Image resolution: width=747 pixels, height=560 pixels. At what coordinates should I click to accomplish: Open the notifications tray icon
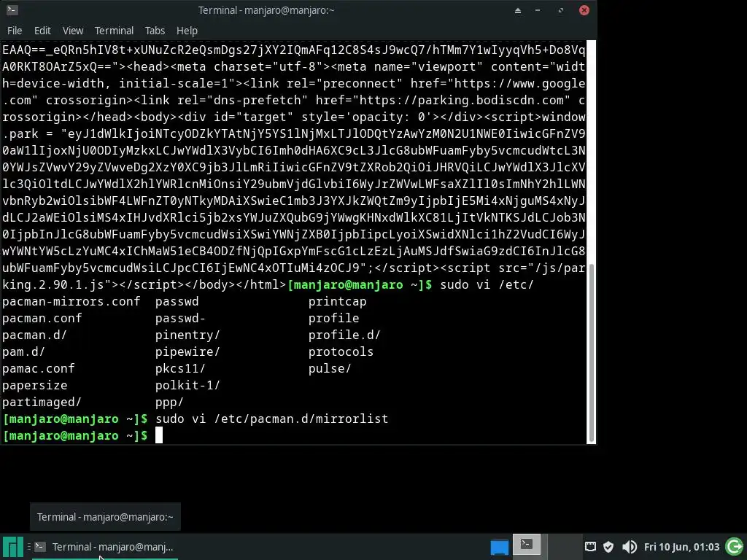[x=590, y=547]
